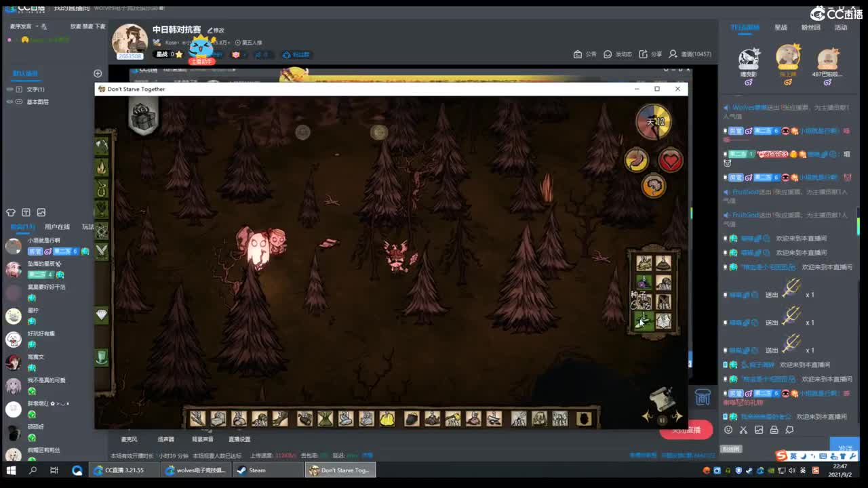The image size is (868, 488).
Task: Click the 基本图层 layer name
Action: [37, 102]
